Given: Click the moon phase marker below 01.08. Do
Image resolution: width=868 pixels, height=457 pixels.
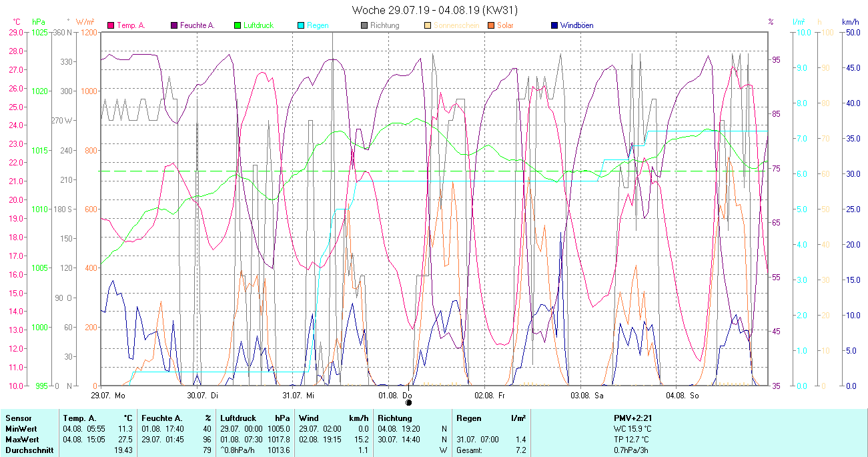Looking at the screenshot, I should click(x=408, y=402).
